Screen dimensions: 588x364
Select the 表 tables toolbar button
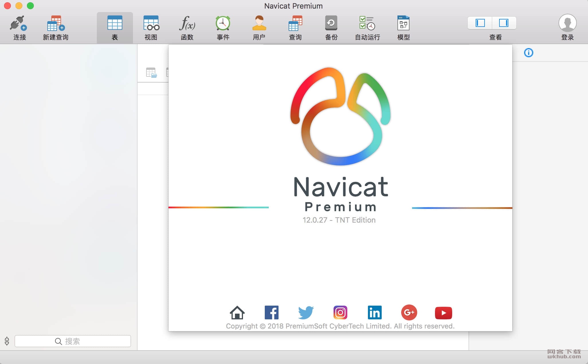click(x=115, y=28)
